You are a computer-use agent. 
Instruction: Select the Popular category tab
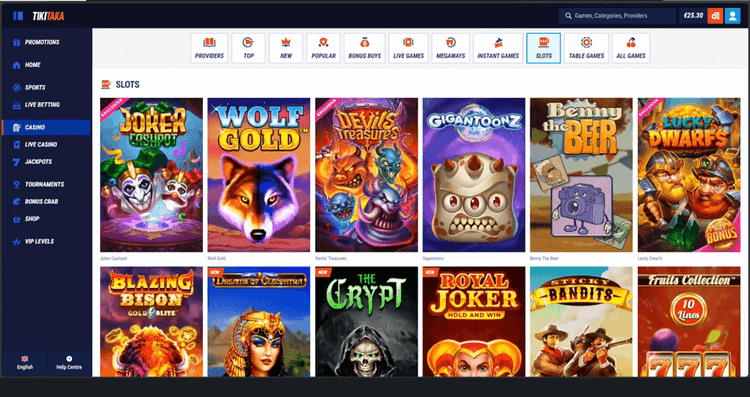(323, 48)
